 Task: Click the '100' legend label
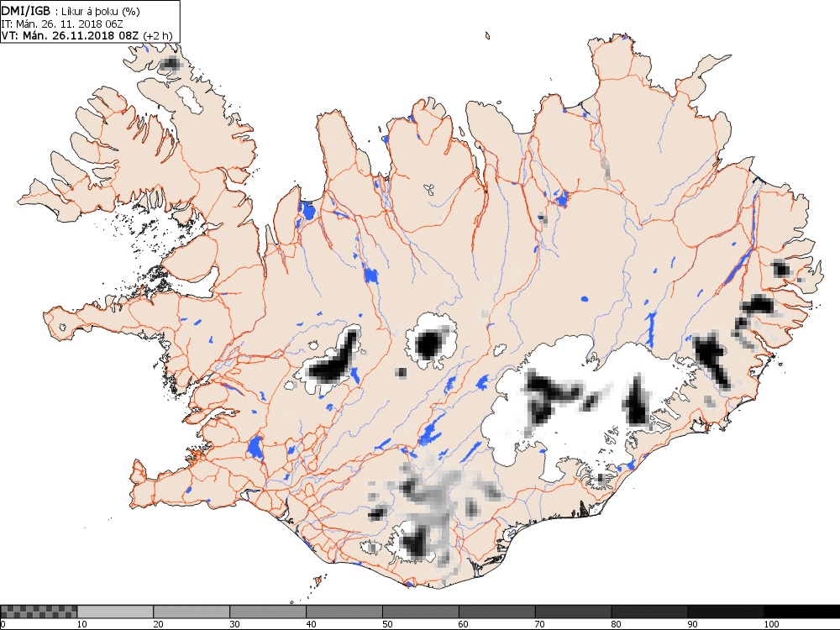point(771,624)
